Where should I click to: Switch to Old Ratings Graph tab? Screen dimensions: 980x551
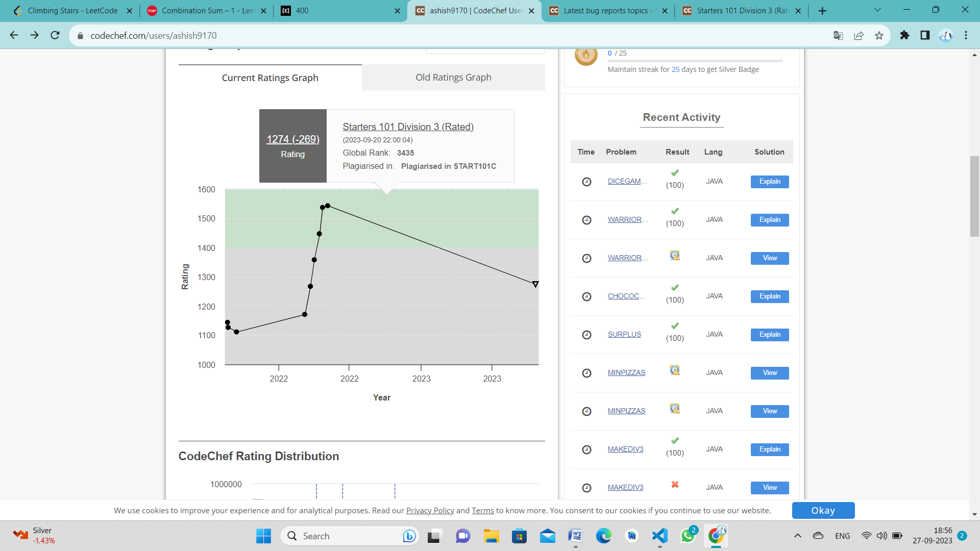[453, 78]
